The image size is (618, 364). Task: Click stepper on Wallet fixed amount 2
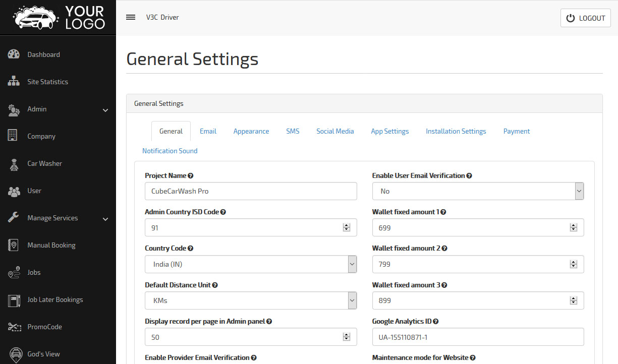574,264
